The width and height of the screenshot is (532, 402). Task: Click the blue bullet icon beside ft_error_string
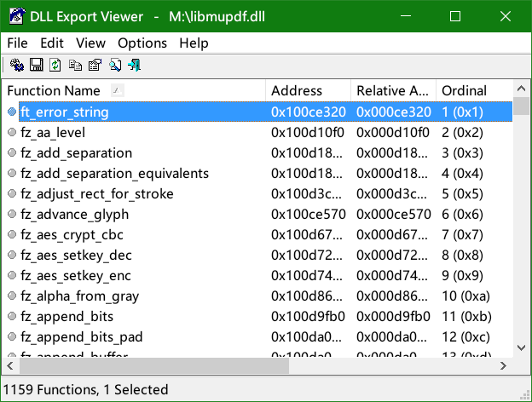click(12, 112)
